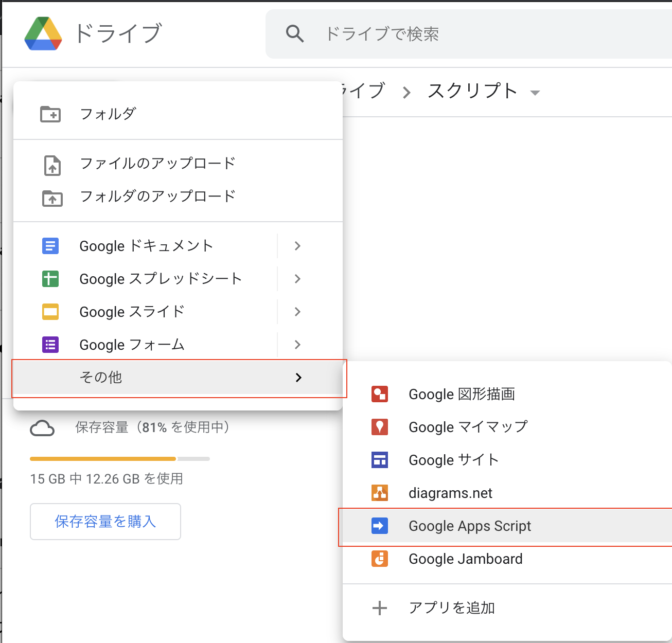Open the その他 menu entry

[x=178, y=378]
